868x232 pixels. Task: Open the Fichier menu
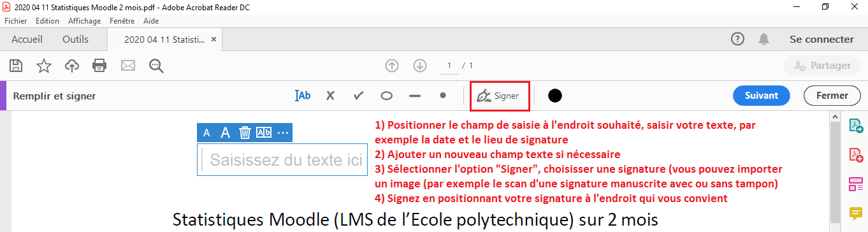(x=16, y=20)
